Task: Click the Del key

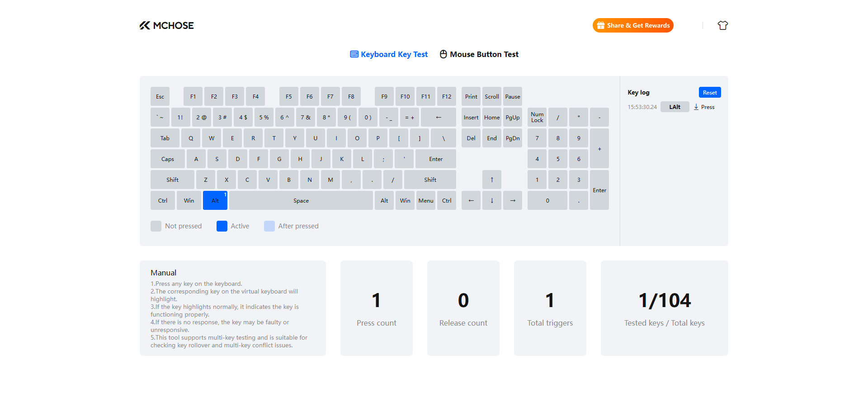Action: point(471,138)
